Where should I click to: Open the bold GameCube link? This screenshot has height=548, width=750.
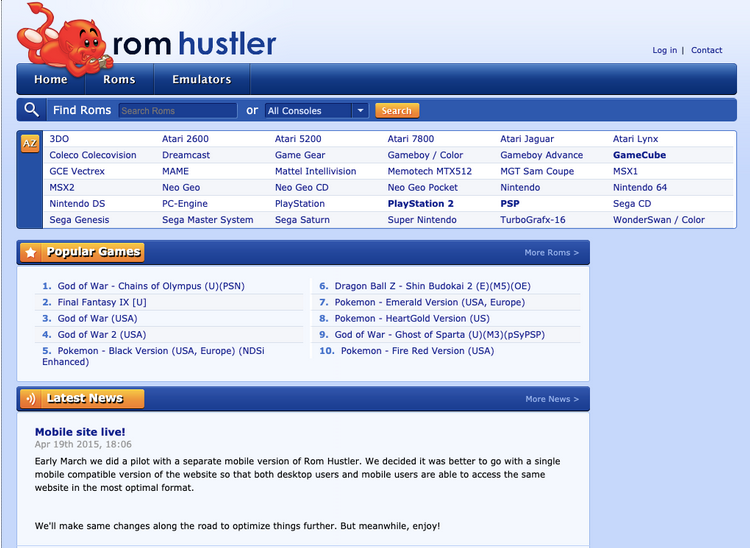pyautogui.click(x=640, y=155)
